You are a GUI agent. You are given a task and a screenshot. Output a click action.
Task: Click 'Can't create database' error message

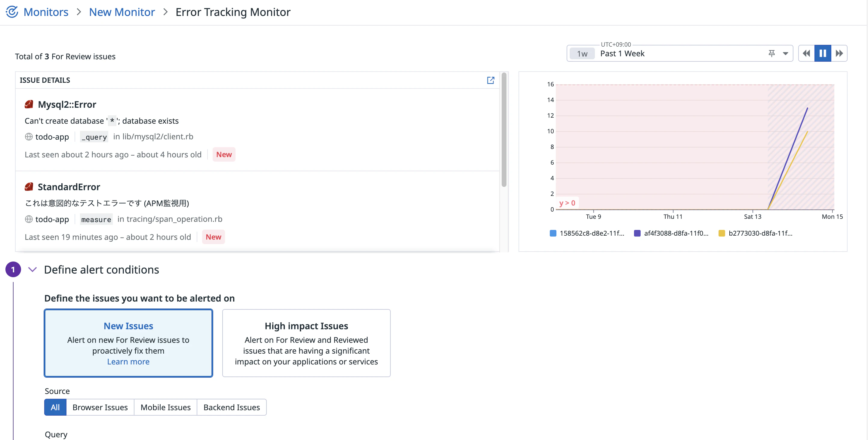(x=101, y=121)
